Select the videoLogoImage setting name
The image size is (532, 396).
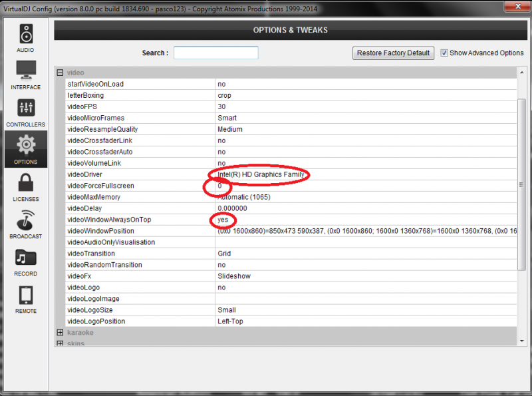(93, 299)
